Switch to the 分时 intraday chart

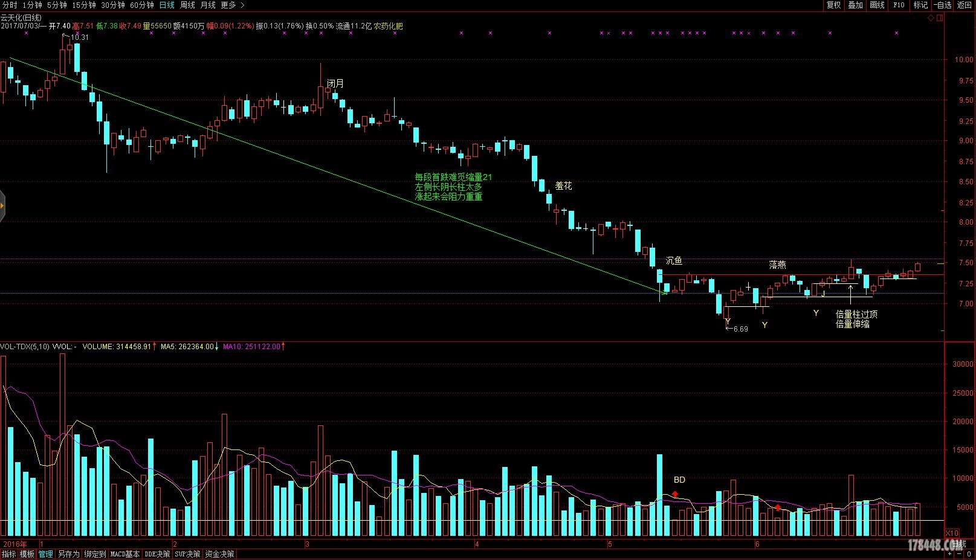(10, 5)
